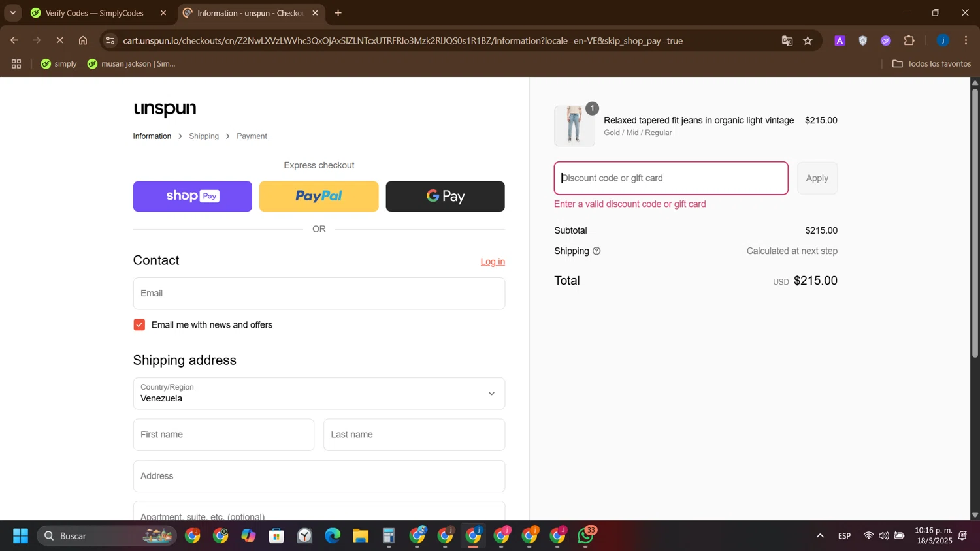Open the Clock app in taskbar
This screenshot has height=551, width=980.
305,536
